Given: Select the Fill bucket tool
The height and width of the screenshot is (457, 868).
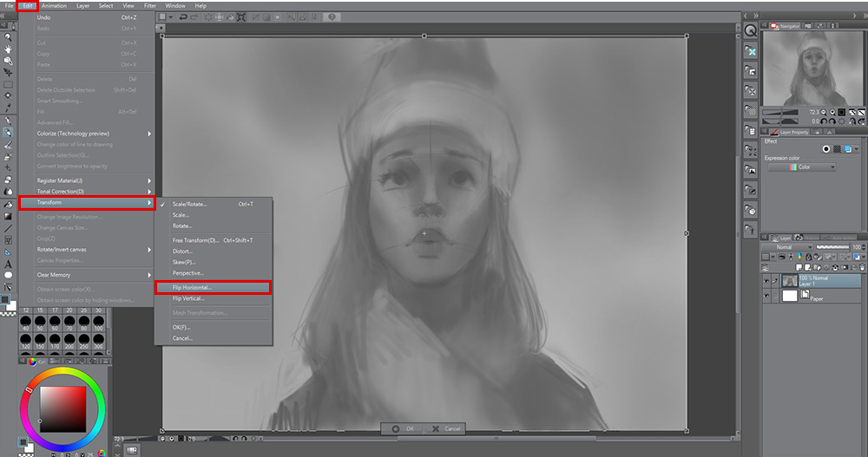Looking at the screenshot, I should (x=8, y=204).
